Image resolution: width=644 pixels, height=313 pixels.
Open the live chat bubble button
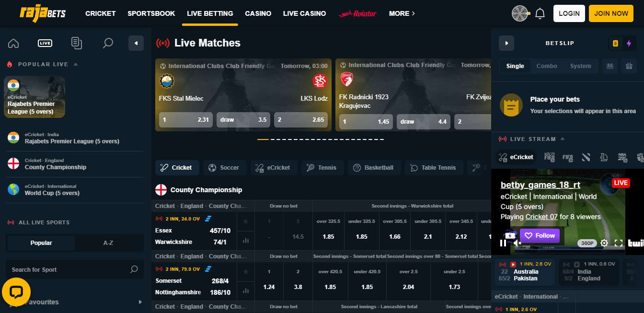tap(16, 292)
